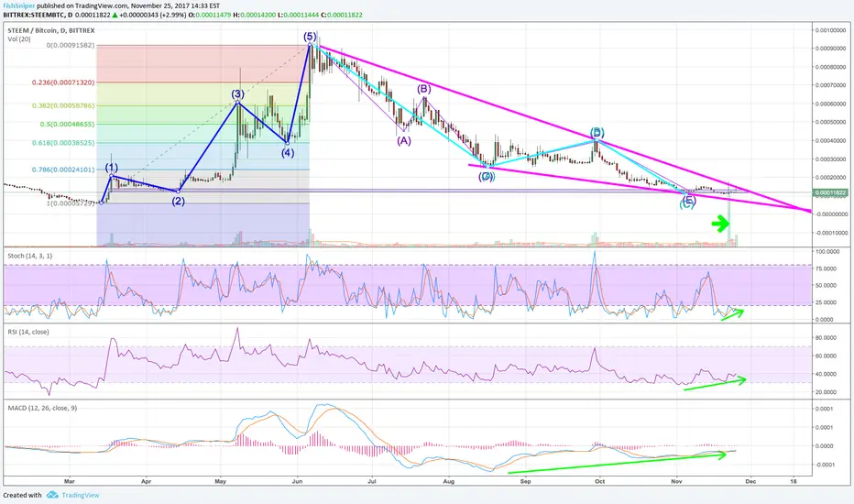The width and height of the screenshot is (854, 504).
Task: Click the Elliott wave (1) label
Action: click(111, 167)
